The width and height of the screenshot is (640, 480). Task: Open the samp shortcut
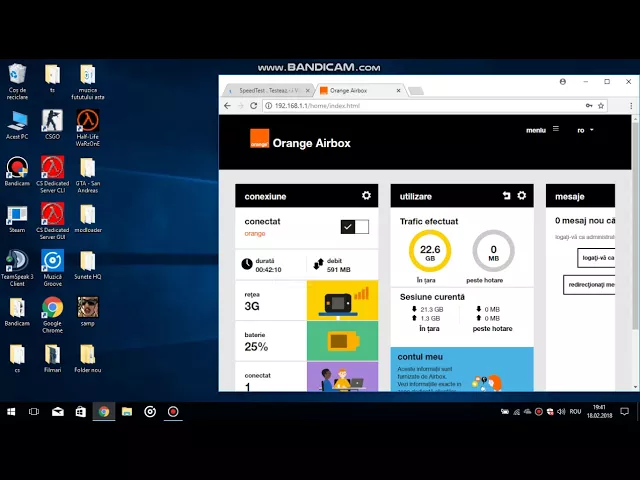pos(88,312)
